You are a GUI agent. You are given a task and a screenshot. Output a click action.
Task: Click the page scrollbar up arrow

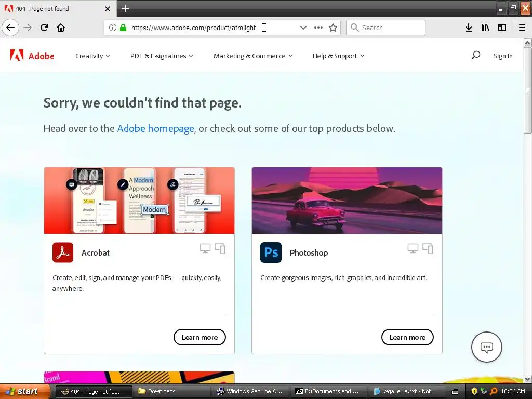pyautogui.click(x=528, y=43)
